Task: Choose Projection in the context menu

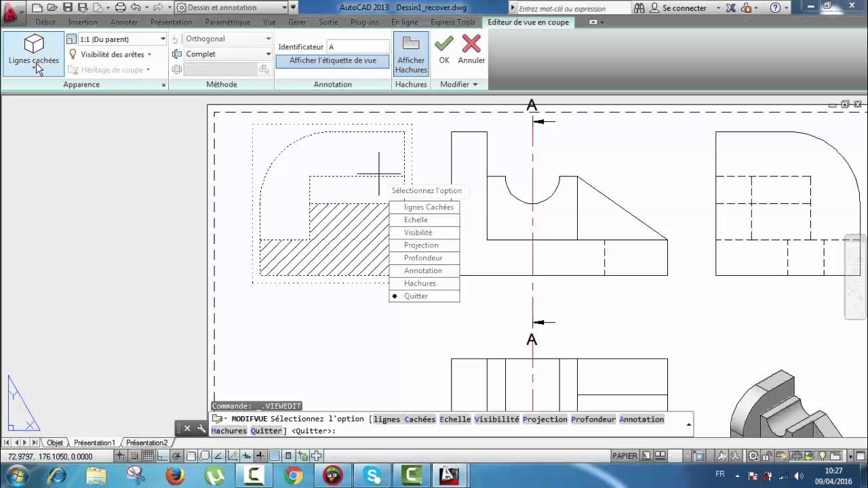Action: pyautogui.click(x=425, y=245)
